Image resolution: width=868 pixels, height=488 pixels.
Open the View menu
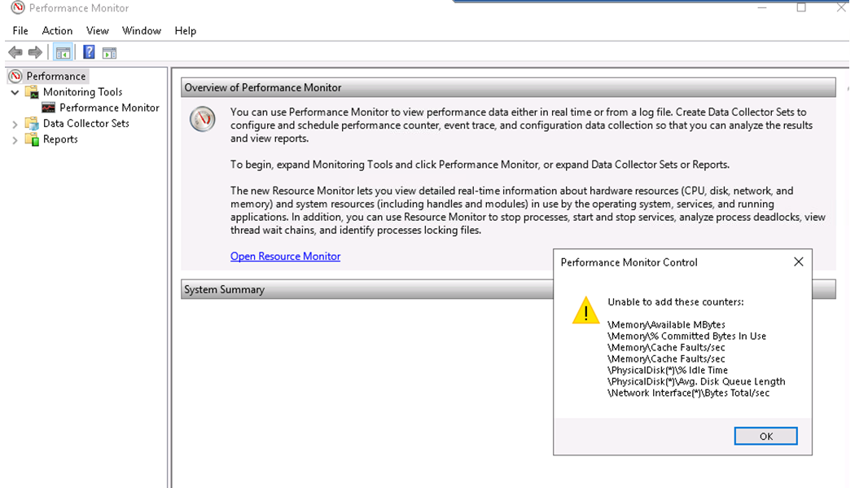click(x=98, y=30)
